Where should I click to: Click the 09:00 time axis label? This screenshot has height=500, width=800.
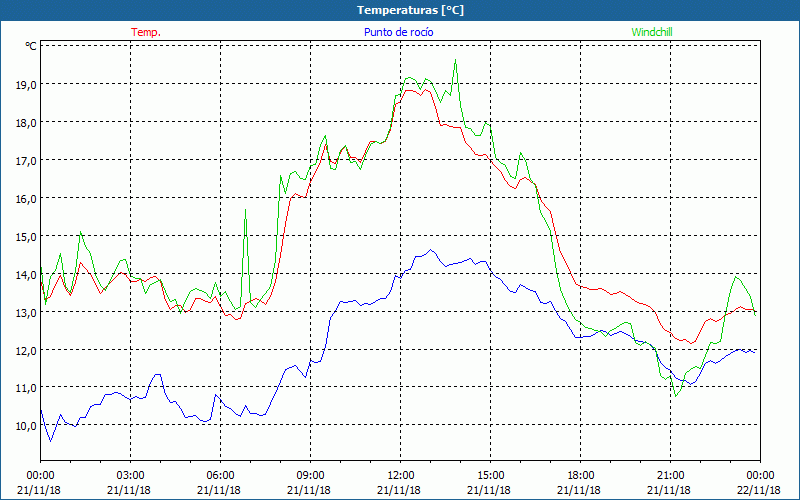[310, 475]
